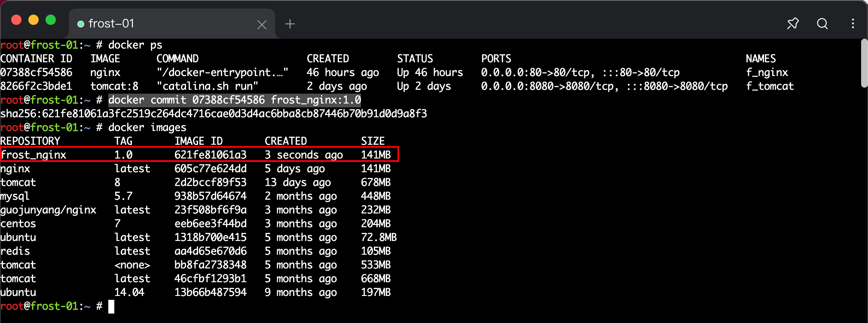This screenshot has height=323, width=868.
Task: Click image ID 621fe81061a3
Action: tap(211, 155)
